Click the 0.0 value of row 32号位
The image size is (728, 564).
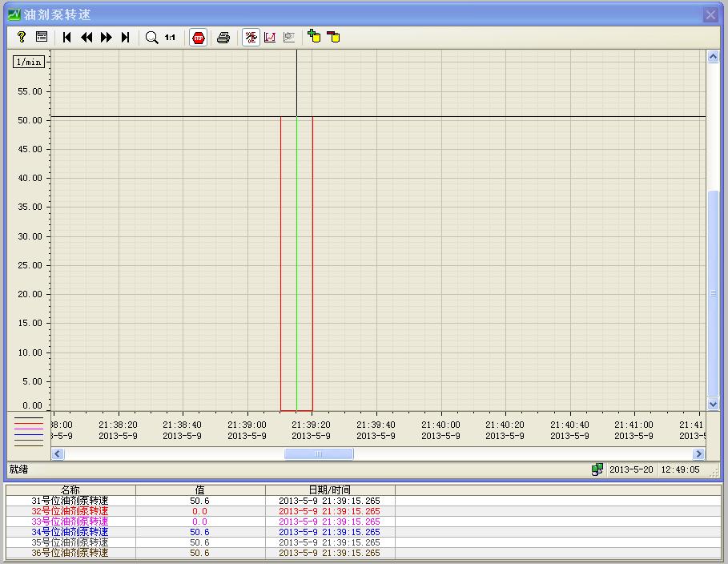pyautogui.click(x=199, y=511)
